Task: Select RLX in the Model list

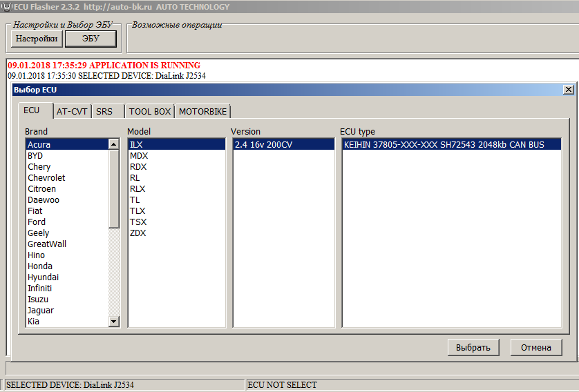Action: (x=177, y=189)
